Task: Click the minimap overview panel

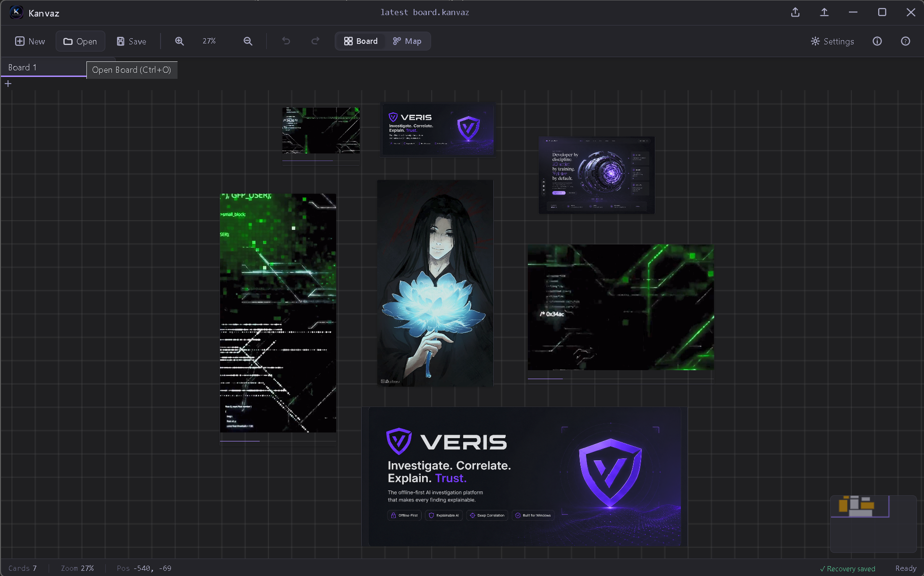Action: pyautogui.click(x=873, y=524)
